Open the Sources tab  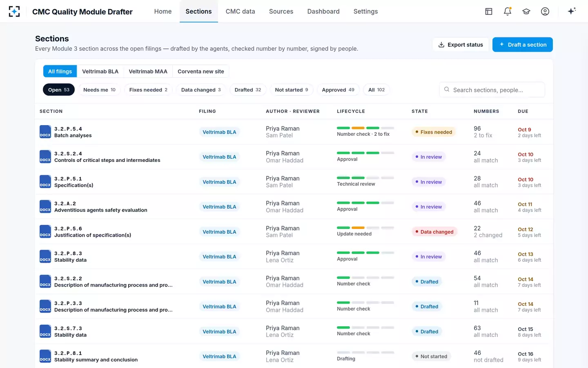[281, 11]
